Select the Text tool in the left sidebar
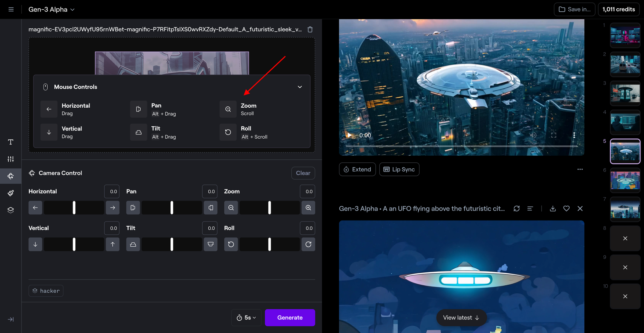The image size is (644, 333). [x=10, y=142]
